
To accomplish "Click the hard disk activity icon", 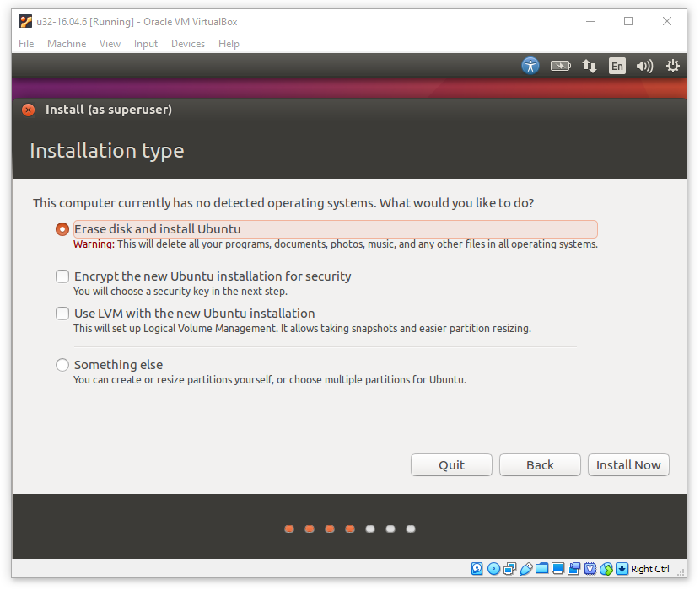I will (477, 569).
